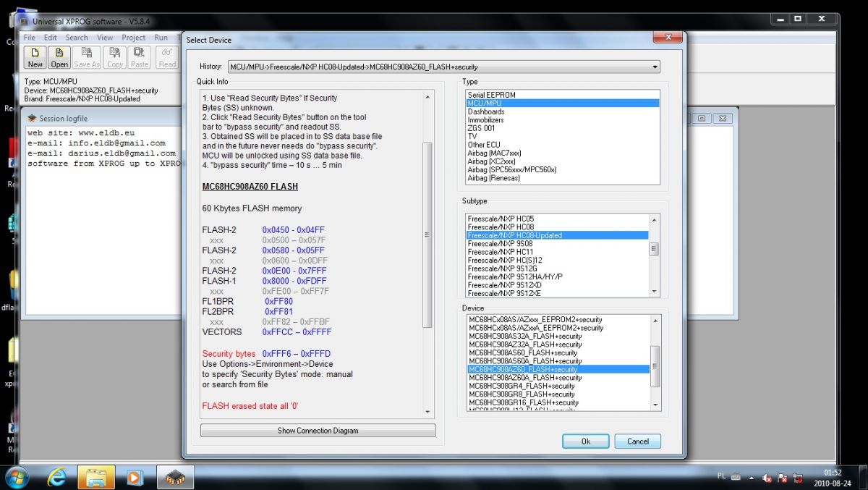Open the Windows Start orb
This screenshot has height=490, width=868.
click(x=17, y=477)
